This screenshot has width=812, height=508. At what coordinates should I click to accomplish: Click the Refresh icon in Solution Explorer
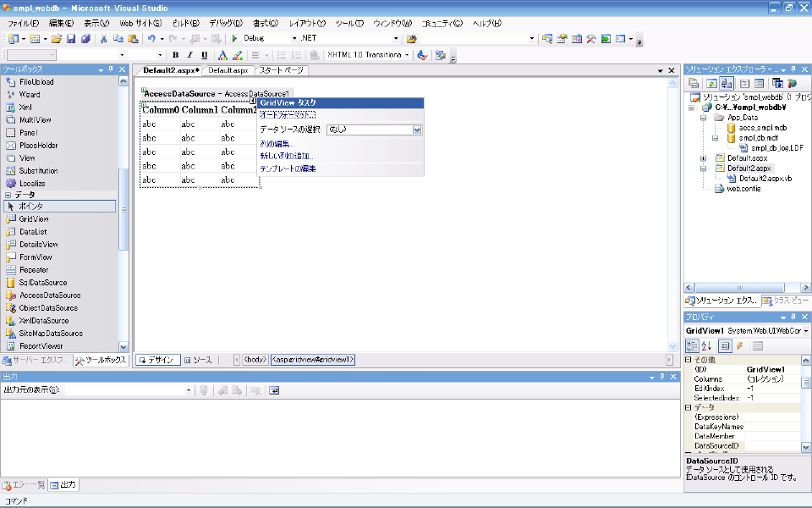711,84
